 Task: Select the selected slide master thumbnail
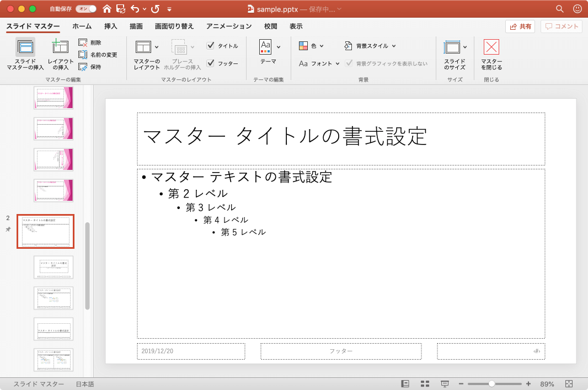tap(45, 232)
